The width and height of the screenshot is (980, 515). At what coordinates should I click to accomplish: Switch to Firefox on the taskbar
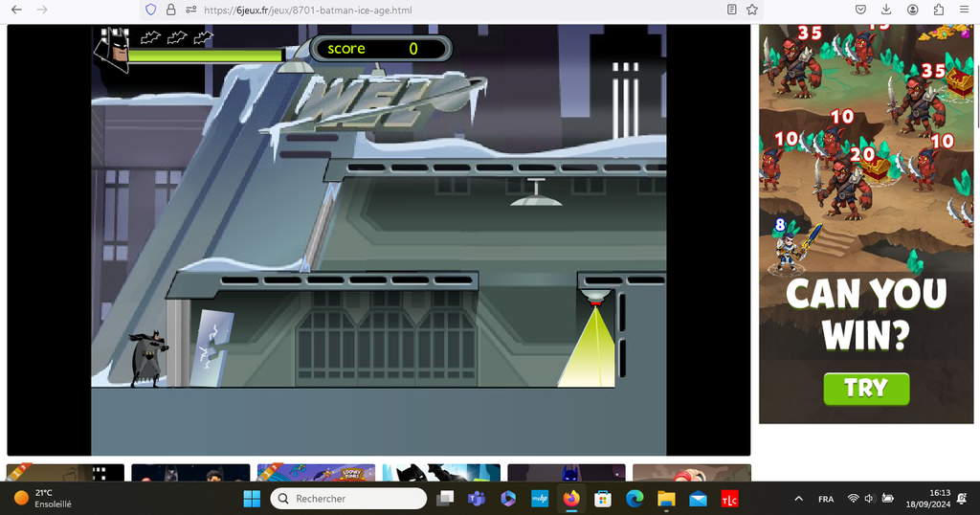click(x=571, y=498)
